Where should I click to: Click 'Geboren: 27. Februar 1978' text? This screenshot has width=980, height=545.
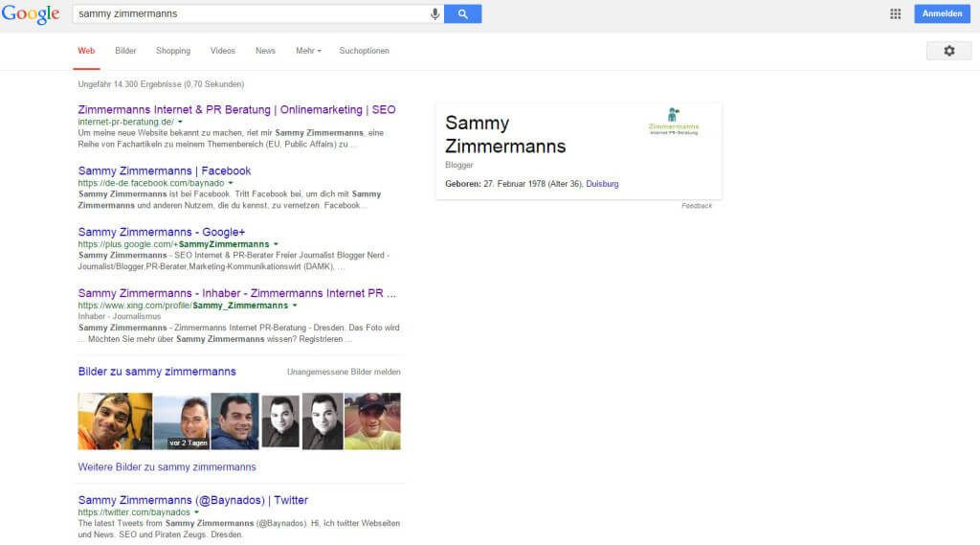coord(495,184)
